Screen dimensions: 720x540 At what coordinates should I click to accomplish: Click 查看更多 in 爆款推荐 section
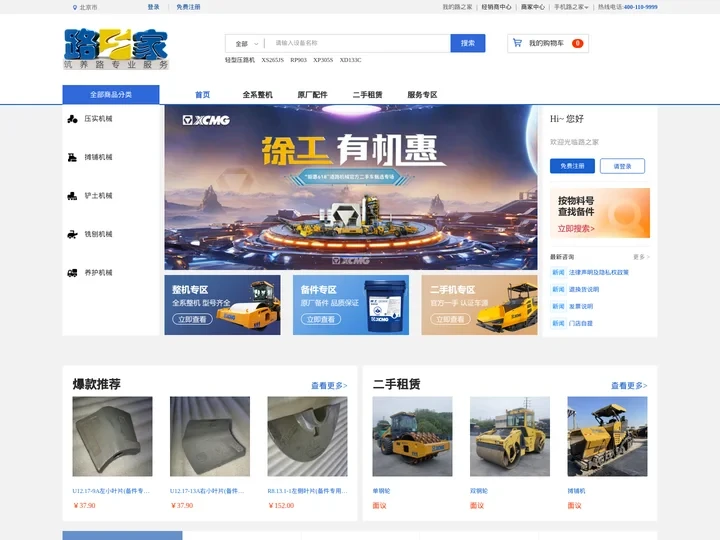[329, 386]
